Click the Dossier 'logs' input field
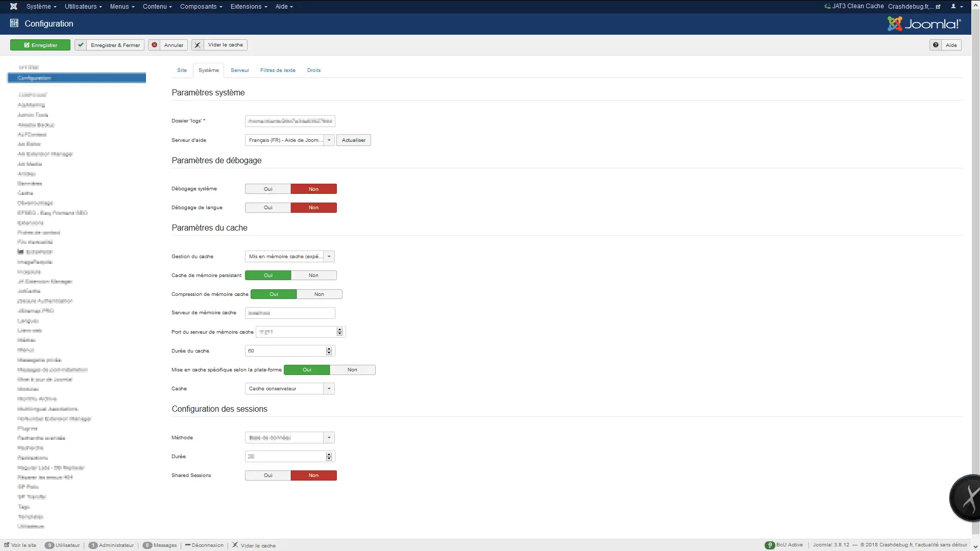This screenshot has height=551, width=980. (x=290, y=121)
